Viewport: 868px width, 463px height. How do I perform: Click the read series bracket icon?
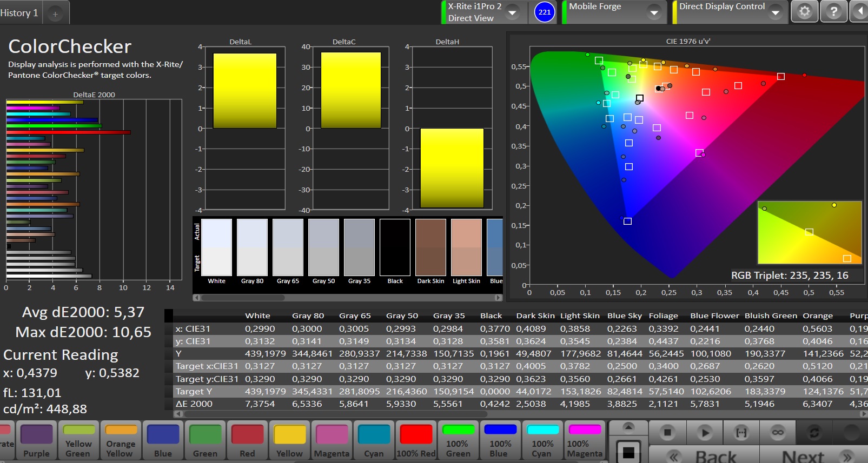741,432
